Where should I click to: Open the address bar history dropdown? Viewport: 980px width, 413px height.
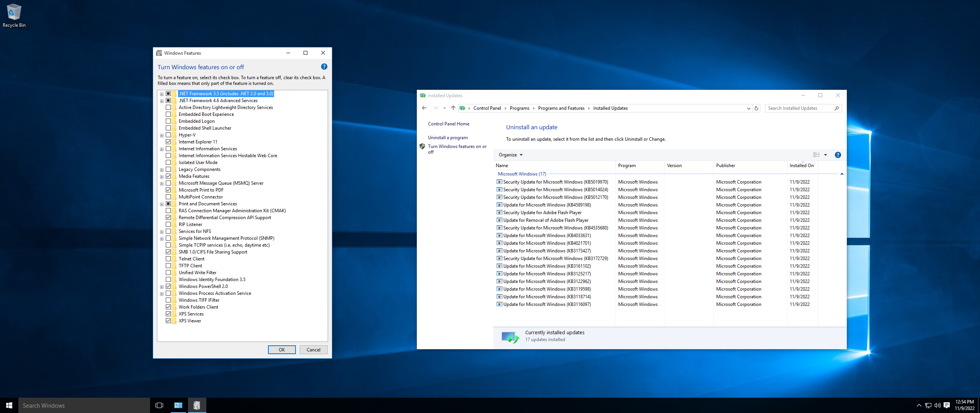pos(748,108)
